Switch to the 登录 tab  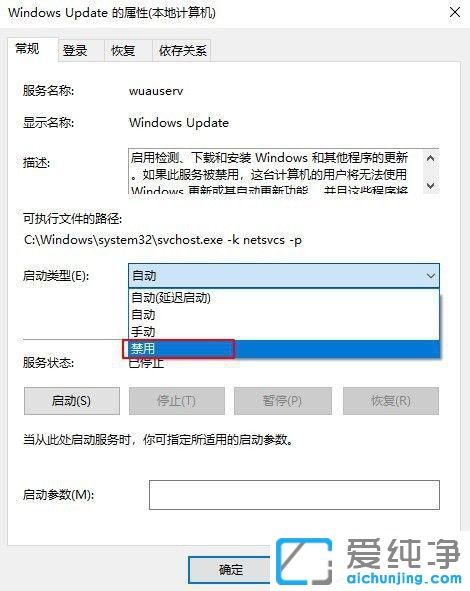click(x=75, y=50)
